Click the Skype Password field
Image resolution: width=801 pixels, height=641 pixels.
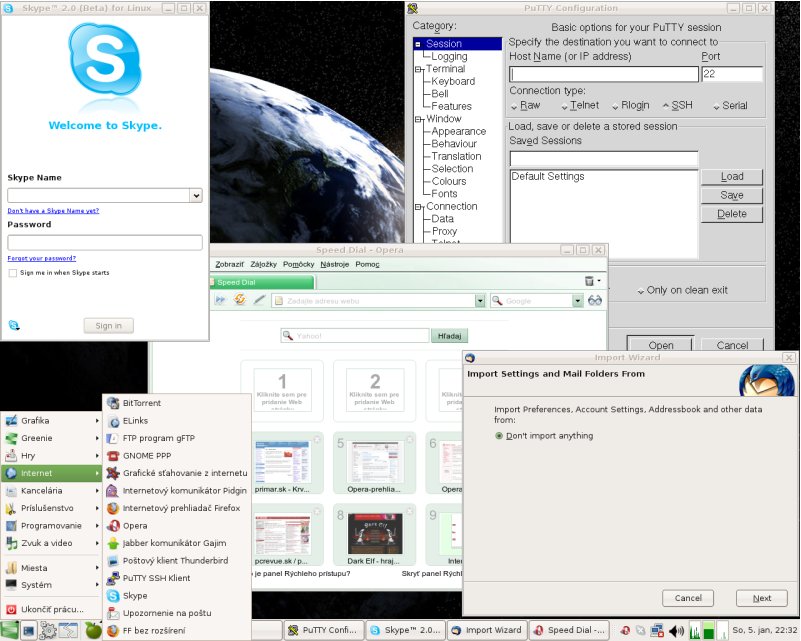pyautogui.click(x=105, y=243)
